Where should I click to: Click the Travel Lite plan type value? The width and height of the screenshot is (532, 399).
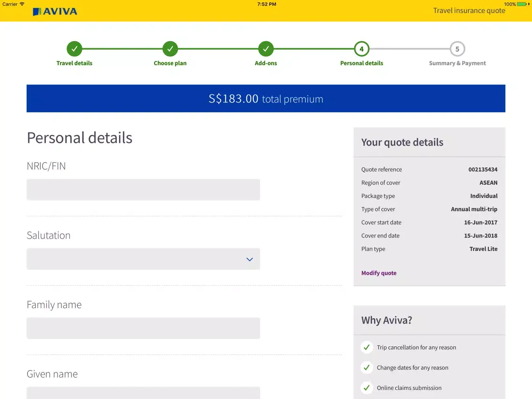click(483, 249)
